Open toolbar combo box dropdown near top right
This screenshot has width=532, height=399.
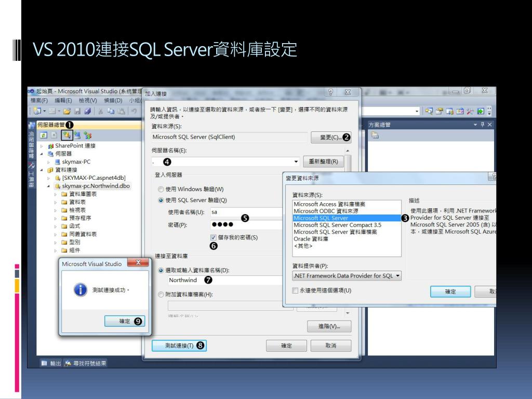pos(417,111)
